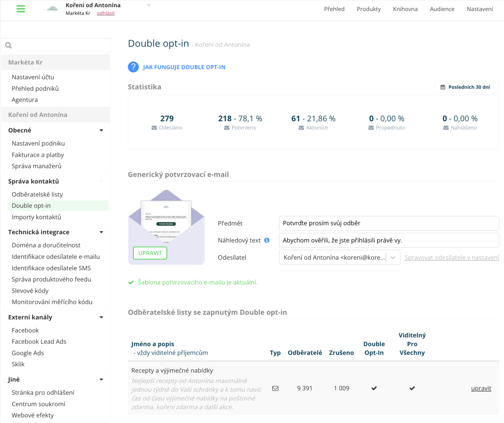Click the sidebar search magnifier icon

coord(8,45)
